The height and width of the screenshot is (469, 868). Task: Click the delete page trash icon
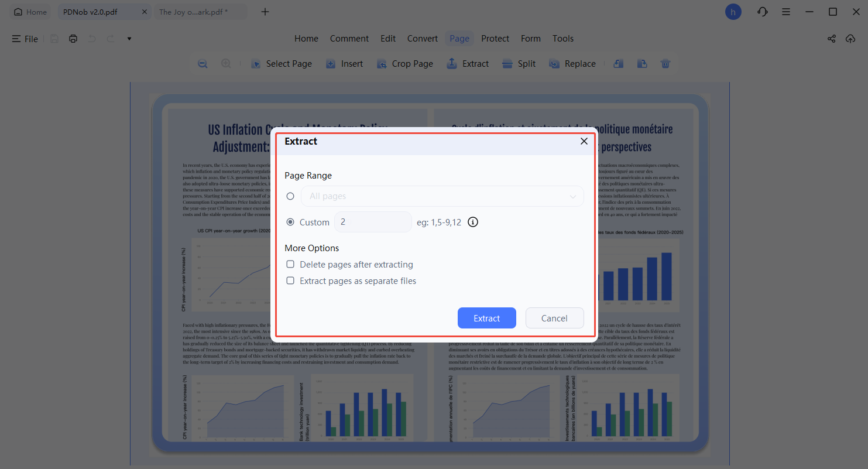pos(665,64)
